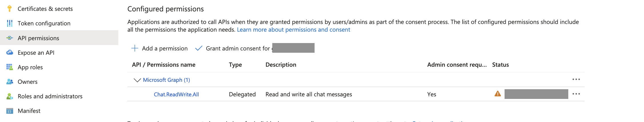Click the API / Permissions name header
Image resolution: width=644 pixels, height=122 pixels.
pyautogui.click(x=164, y=65)
